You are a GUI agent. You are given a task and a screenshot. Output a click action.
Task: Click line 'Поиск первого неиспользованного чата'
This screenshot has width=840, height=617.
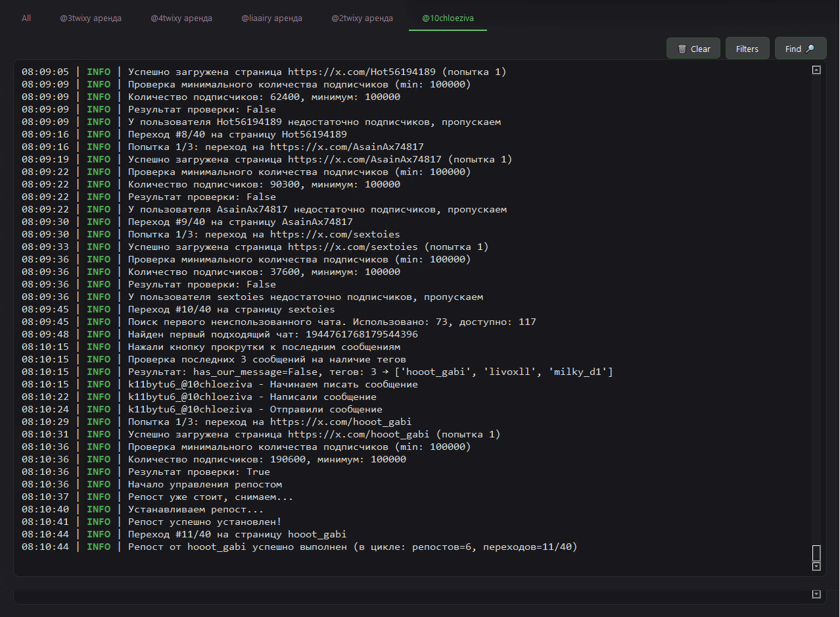click(279, 322)
